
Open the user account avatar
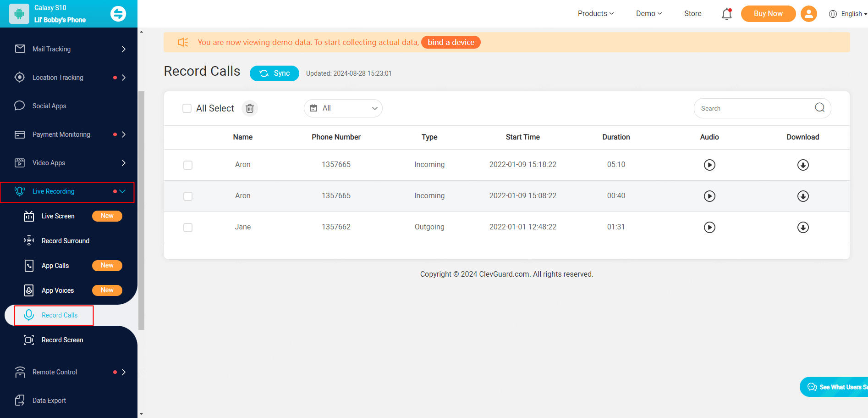click(x=809, y=14)
